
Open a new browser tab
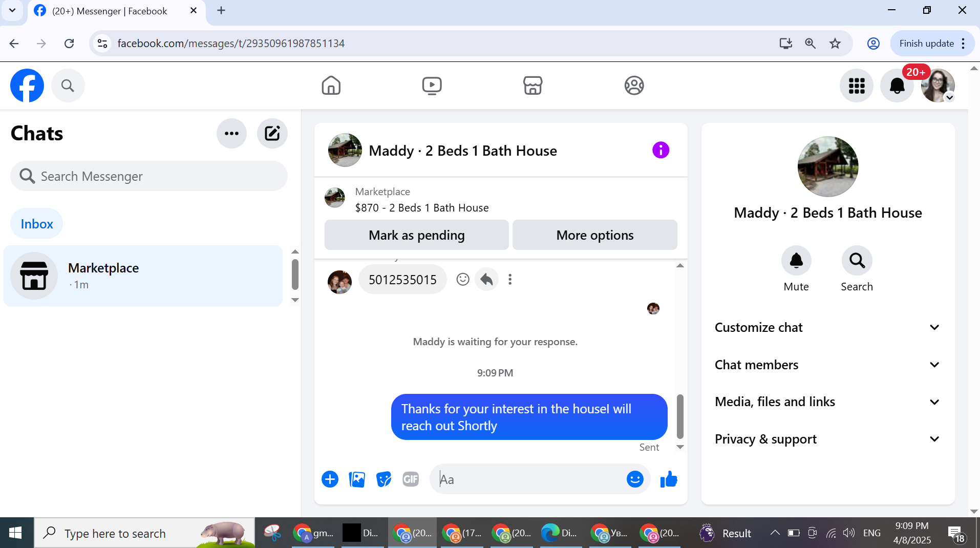coord(221,11)
